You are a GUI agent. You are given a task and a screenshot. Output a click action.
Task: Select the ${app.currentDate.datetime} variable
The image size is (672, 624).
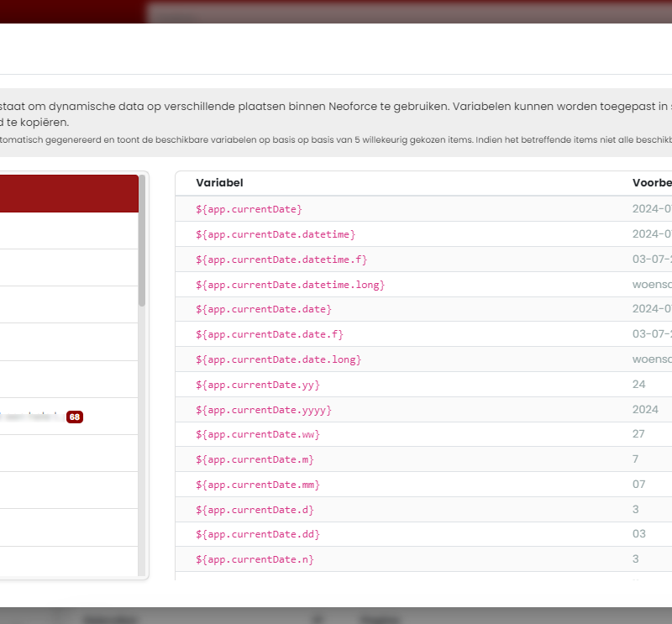pyautogui.click(x=276, y=234)
